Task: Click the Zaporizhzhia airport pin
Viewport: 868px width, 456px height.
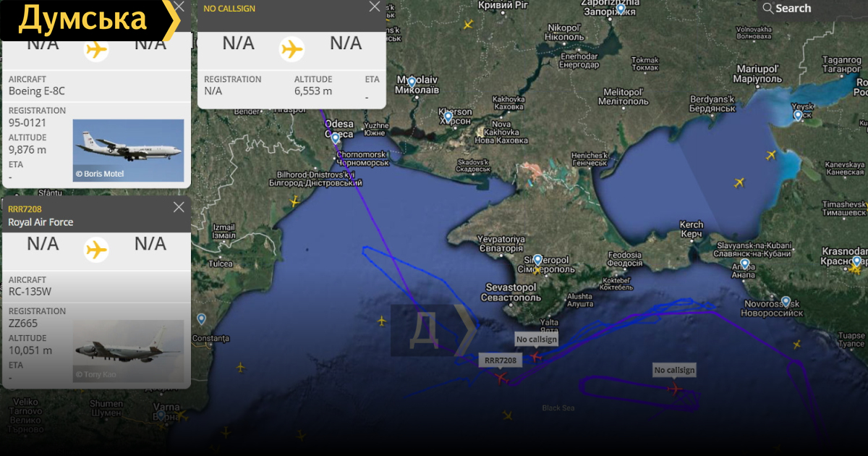Action: pyautogui.click(x=621, y=9)
